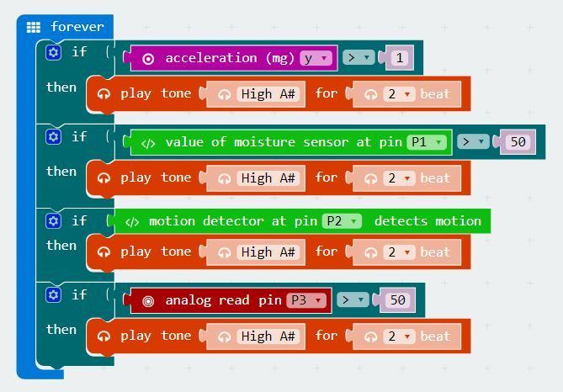Open the second beat duration 2 dropdown

click(399, 178)
